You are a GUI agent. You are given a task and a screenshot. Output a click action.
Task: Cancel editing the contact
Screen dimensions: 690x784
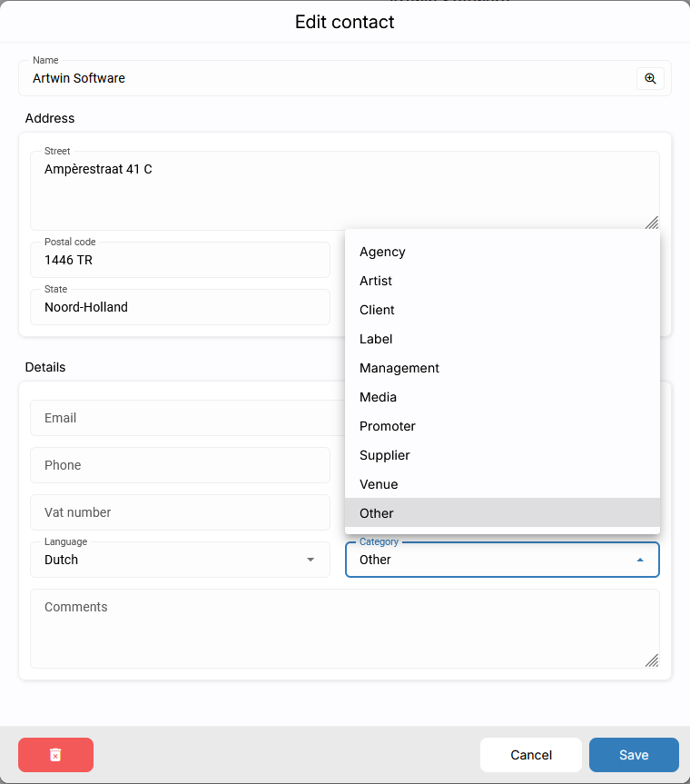531,755
